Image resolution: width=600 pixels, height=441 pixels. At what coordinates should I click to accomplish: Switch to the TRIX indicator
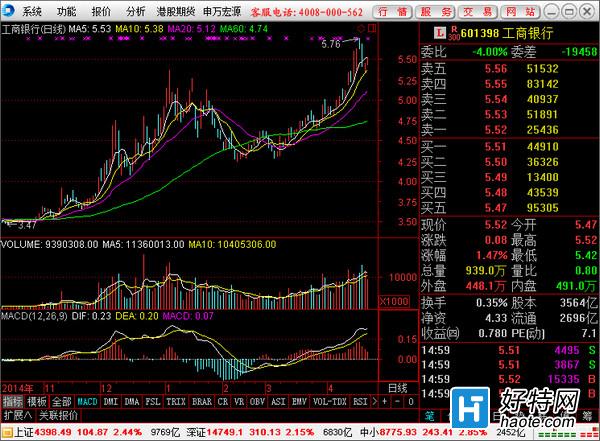[176, 402]
